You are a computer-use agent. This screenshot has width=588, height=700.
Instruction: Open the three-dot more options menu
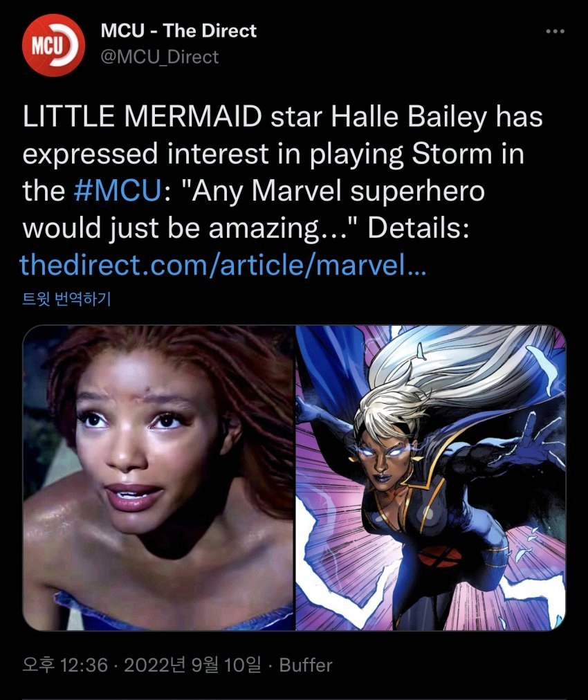pos(555,31)
